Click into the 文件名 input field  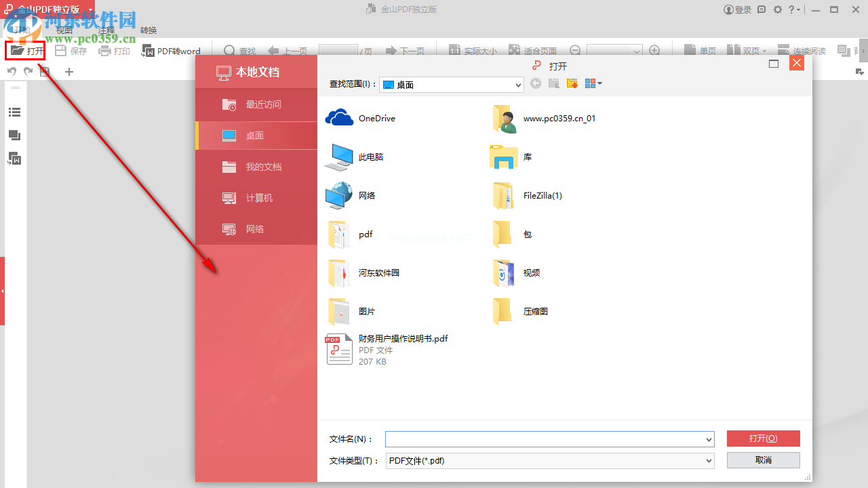(x=550, y=439)
